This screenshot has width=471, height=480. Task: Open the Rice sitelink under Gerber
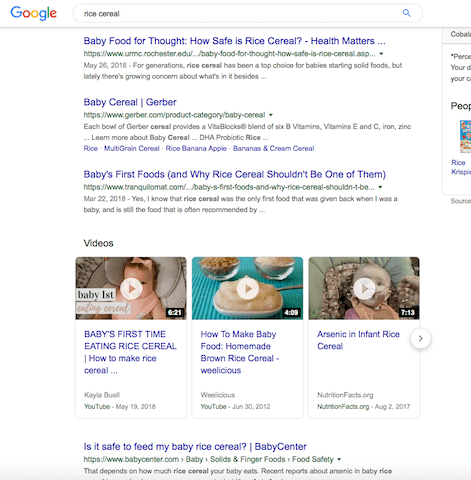coord(91,148)
